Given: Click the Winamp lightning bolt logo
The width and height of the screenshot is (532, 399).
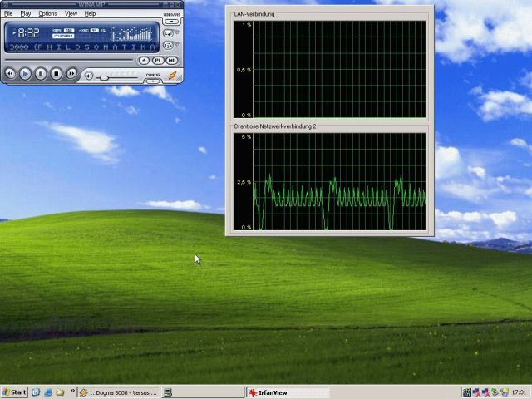Looking at the screenshot, I should [173, 76].
